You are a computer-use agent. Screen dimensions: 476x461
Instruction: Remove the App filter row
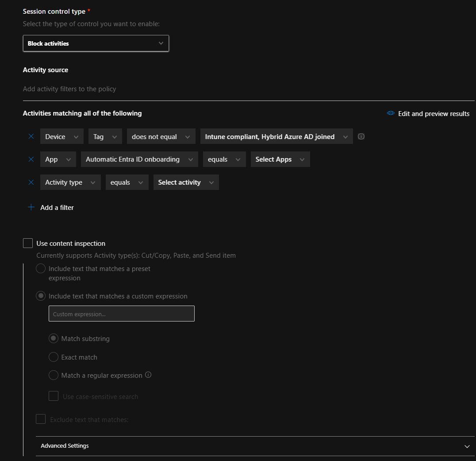point(31,159)
